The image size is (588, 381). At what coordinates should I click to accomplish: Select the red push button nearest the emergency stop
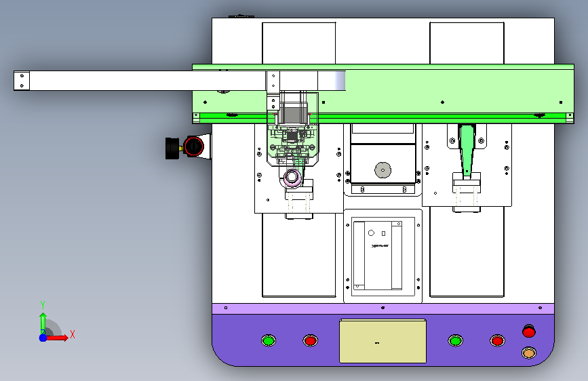497,340
